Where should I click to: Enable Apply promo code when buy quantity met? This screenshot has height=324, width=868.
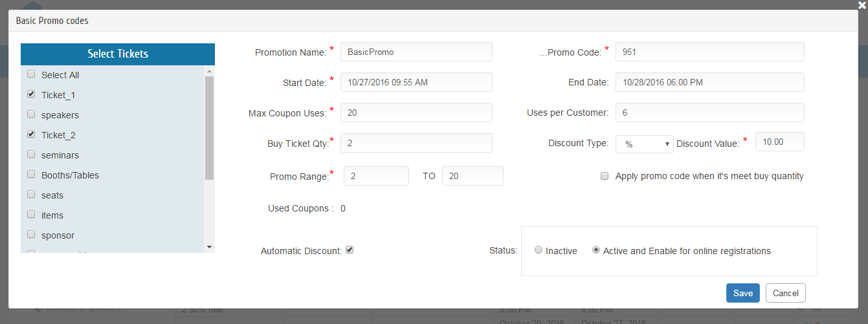pyautogui.click(x=605, y=176)
